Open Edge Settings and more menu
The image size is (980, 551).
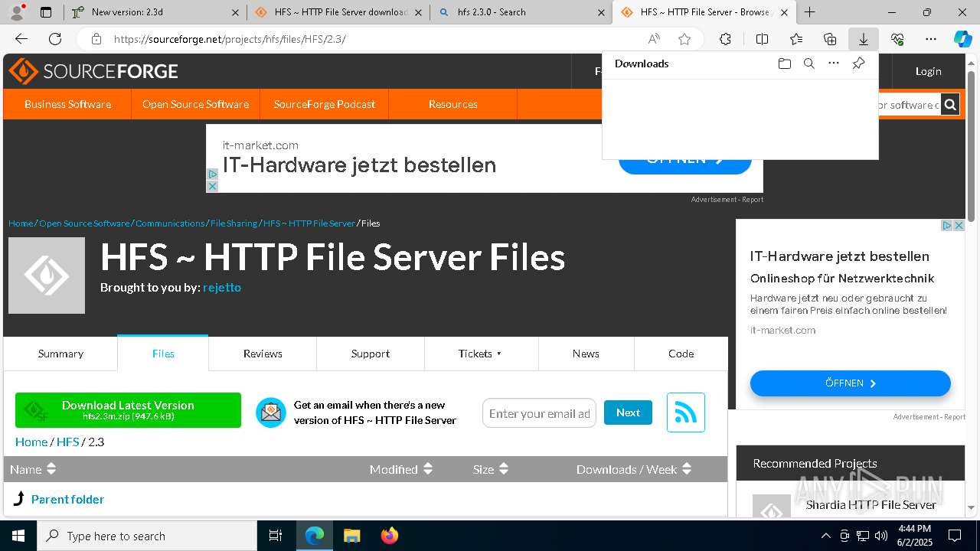(x=930, y=39)
